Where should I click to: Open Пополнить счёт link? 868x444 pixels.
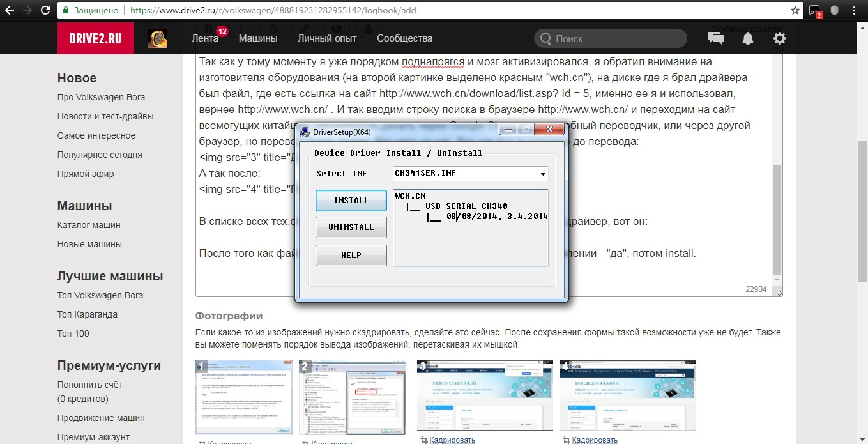(x=90, y=385)
